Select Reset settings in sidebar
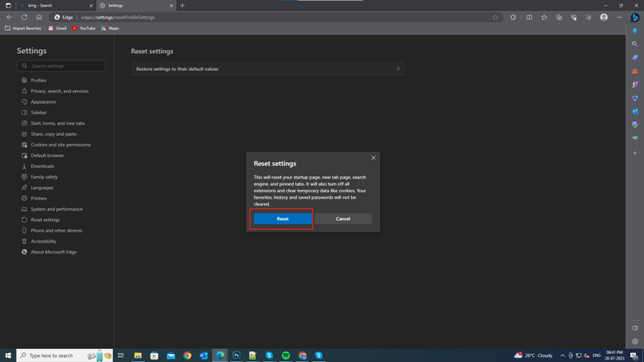The width and height of the screenshot is (644, 362). (x=45, y=220)
